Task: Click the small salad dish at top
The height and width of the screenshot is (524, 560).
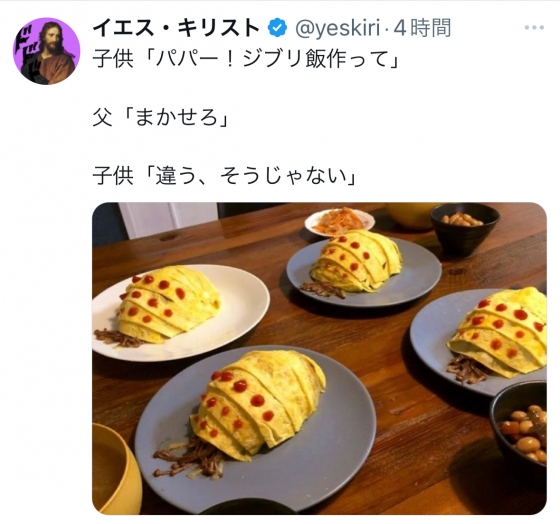Action: (x=340, y=222)
